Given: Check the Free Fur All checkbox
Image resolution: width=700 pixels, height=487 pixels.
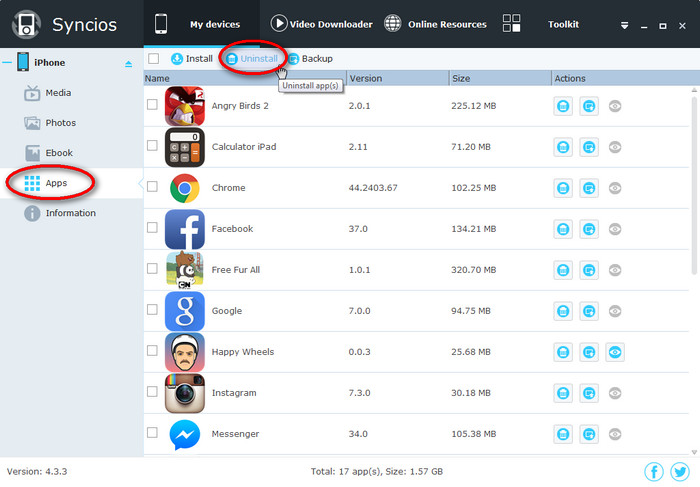Looking at the screenshot, I should coord(152,268).
